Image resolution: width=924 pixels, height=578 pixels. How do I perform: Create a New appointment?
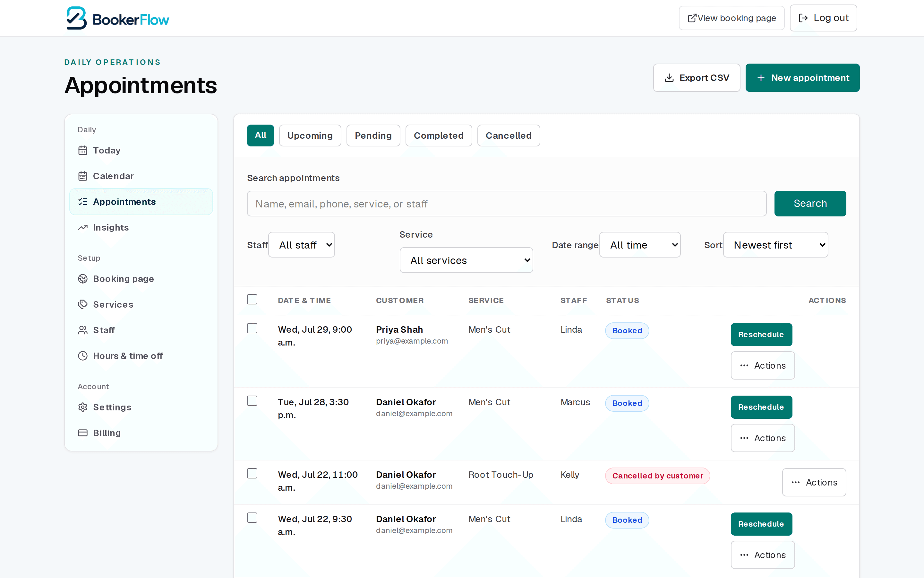(803, 78)
